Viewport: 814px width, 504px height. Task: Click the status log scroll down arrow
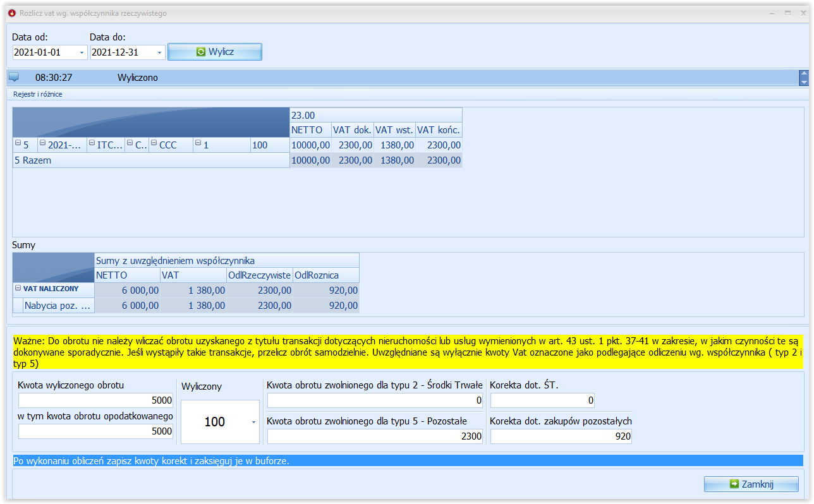(x=804, y=82)
